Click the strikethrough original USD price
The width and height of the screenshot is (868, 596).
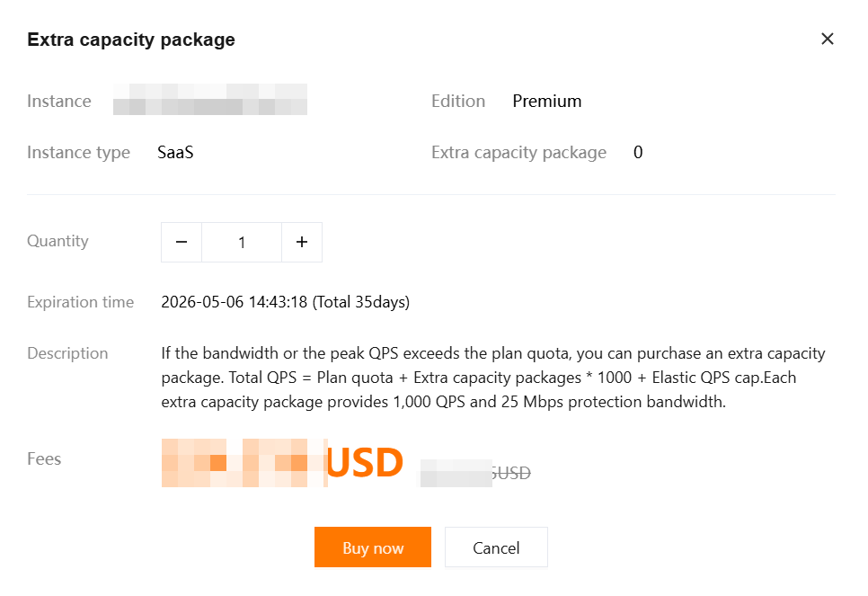click(x=475, y=472)
